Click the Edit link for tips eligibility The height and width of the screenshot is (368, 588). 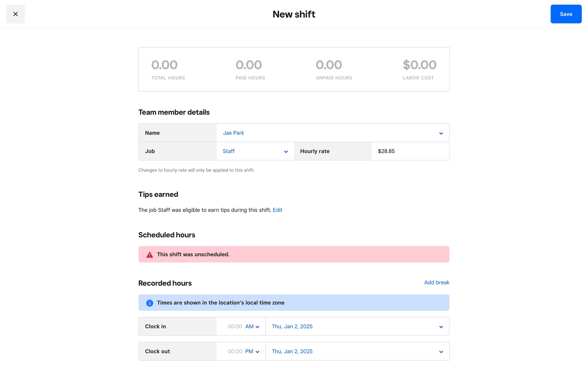(x=277, y=210)
